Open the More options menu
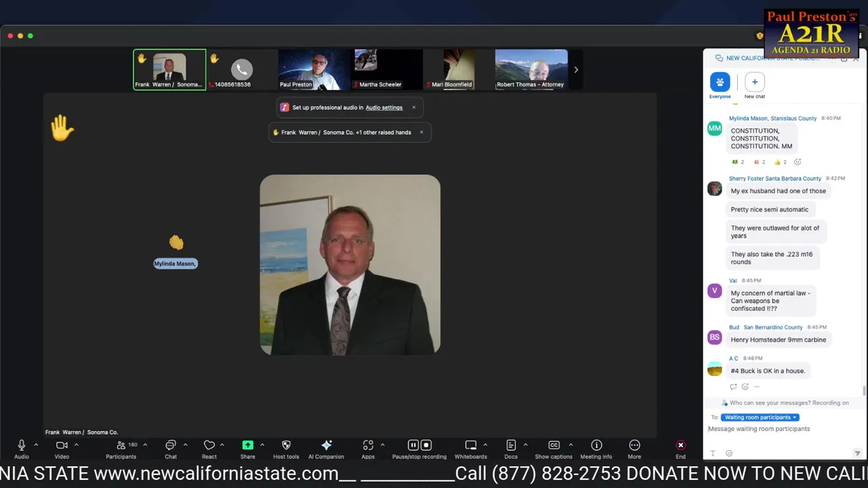This screenshot has width=868, height=488. (634, 449)
